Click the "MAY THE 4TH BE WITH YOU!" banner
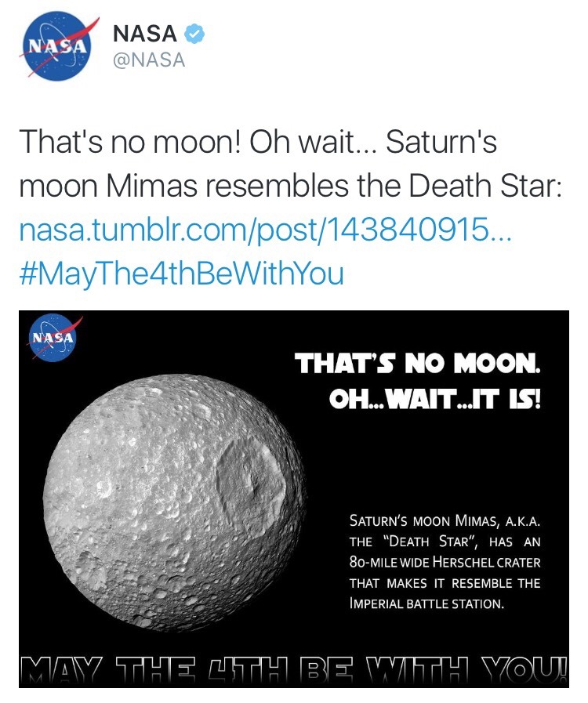588x703 pixels. click(x=296, y=669)
